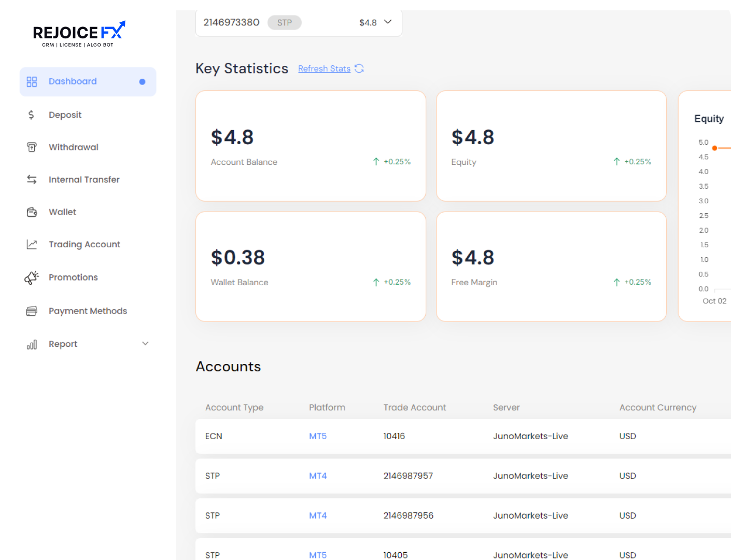This screenshot has width=731, height=560.
Task: Click the Promotions megaphone icon
Action: pos(32,277)
